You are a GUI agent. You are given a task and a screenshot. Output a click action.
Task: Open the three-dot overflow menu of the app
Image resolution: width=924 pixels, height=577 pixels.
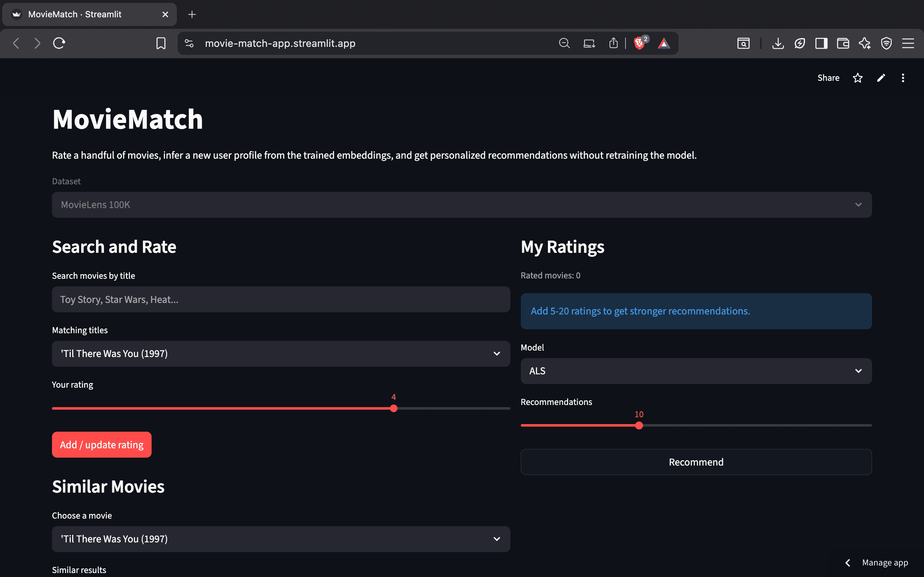[x=903, y=78]
